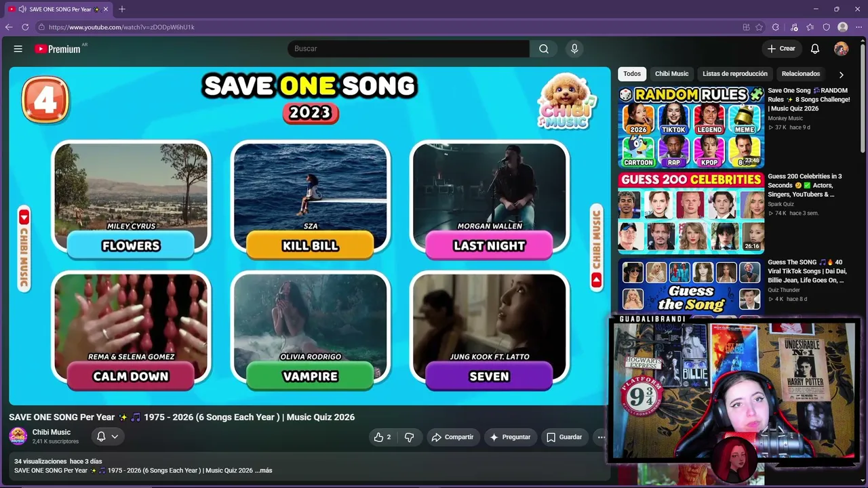Click the LAST NIGHT song label in the video

(489, 245)
